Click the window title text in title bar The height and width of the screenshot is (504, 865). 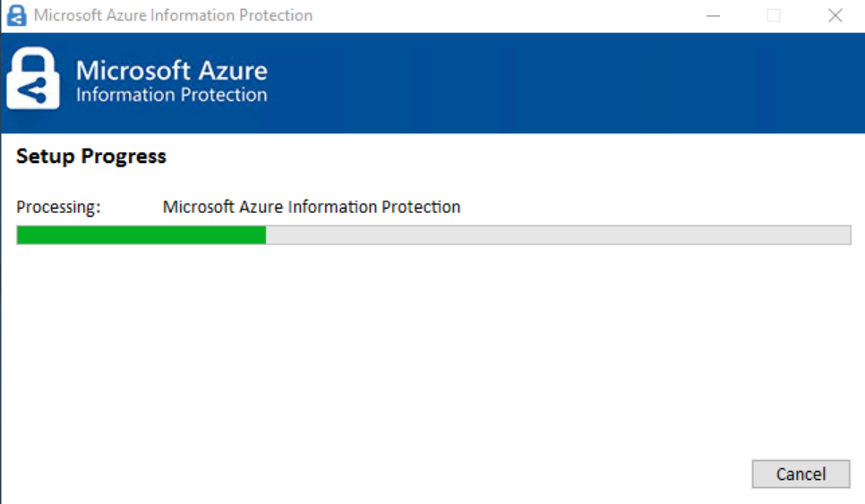coord(173,16)
